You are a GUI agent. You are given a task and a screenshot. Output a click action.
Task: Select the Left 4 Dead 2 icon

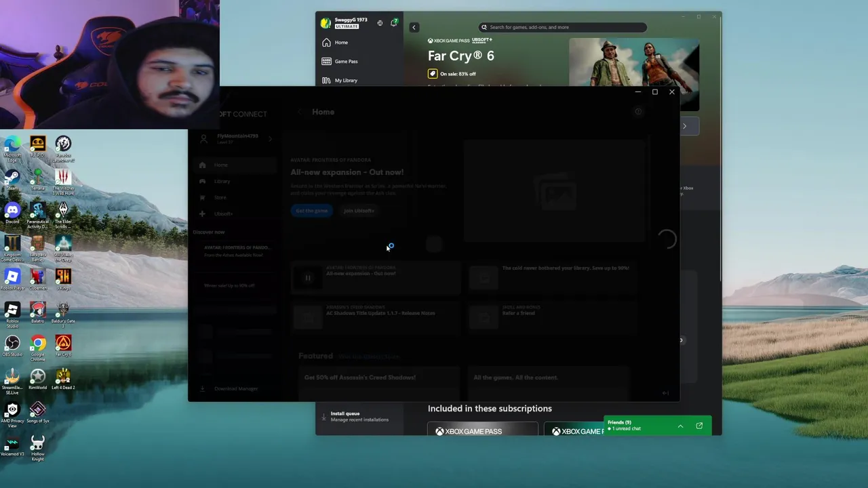coord(63,379)
